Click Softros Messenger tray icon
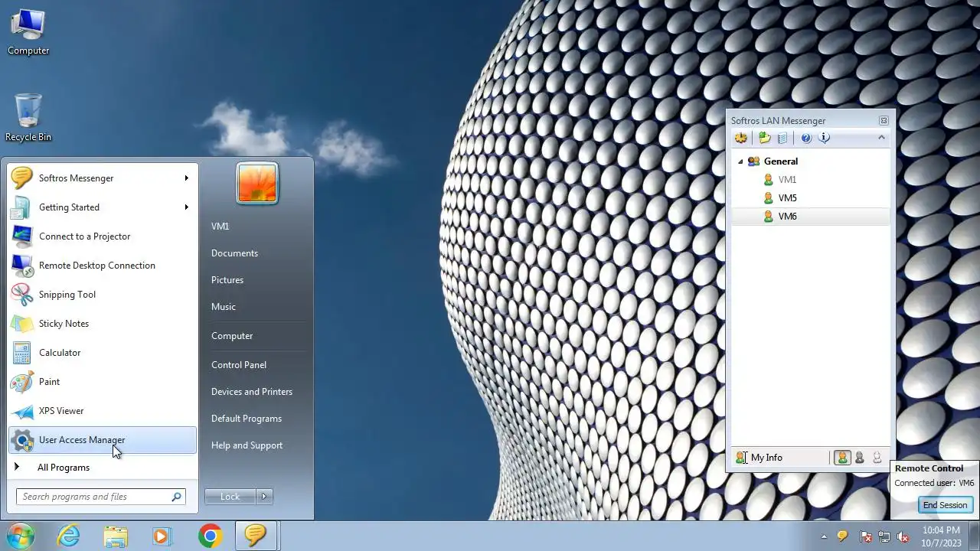This screenshot has width=980, height=551. (842, 536)
